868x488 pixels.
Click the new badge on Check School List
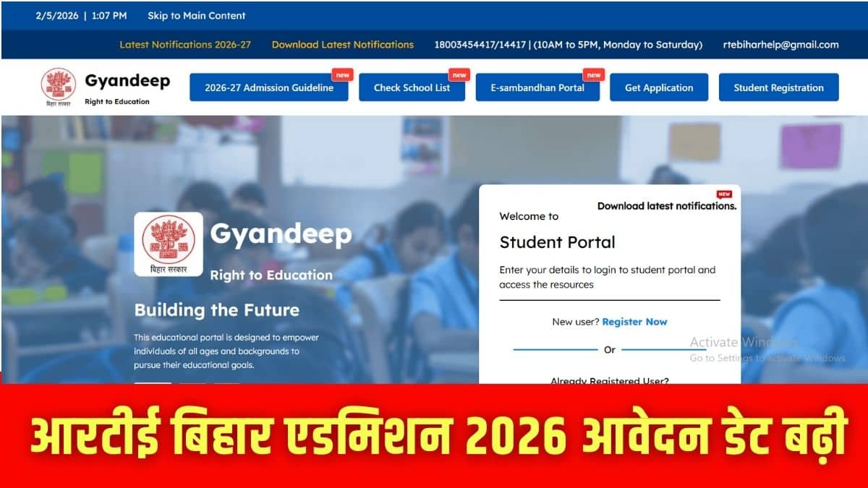[x=459, y=74]
